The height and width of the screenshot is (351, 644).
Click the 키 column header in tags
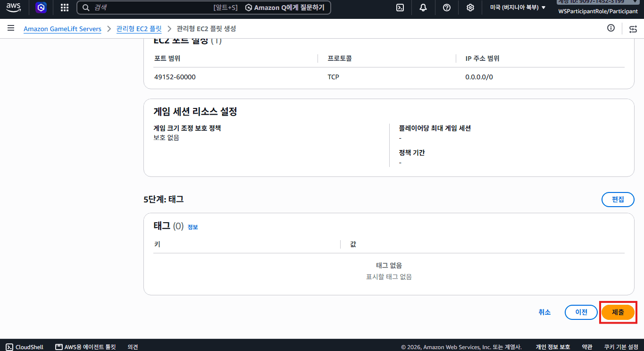(157, 244)
